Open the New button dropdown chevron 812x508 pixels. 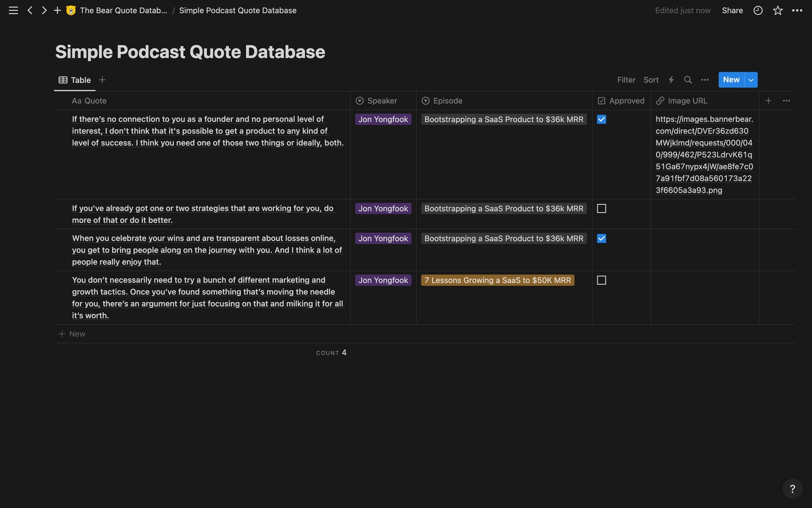coord(751,80)
